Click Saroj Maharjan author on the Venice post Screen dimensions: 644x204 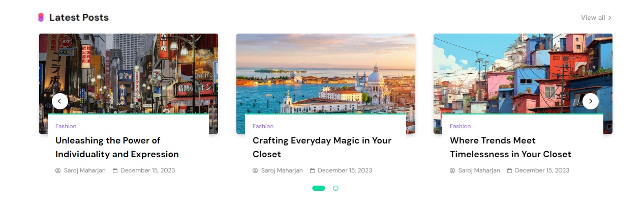coord(282,170)
